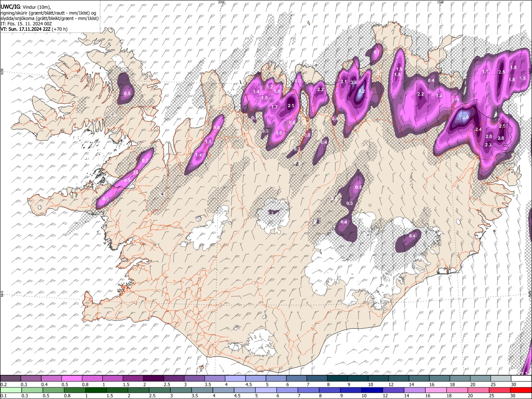Viewport: 532px width, 399px height.
Task: Pick upper legend swatch between 0.5 and 0.8
Action: tap(72, 378)
